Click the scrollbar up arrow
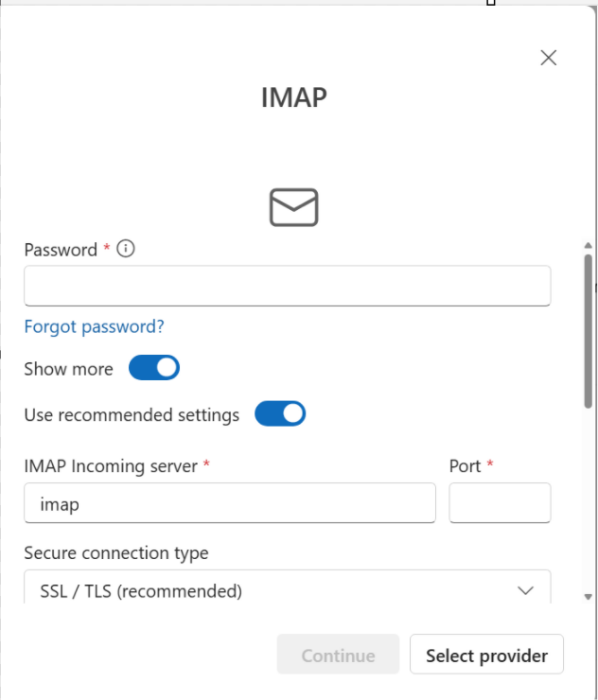 589,246
